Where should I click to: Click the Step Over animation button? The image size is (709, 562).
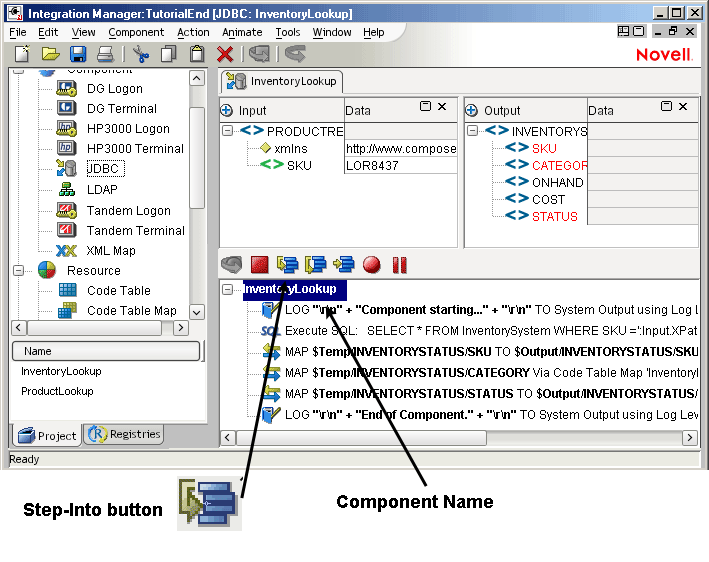point(316,264)
